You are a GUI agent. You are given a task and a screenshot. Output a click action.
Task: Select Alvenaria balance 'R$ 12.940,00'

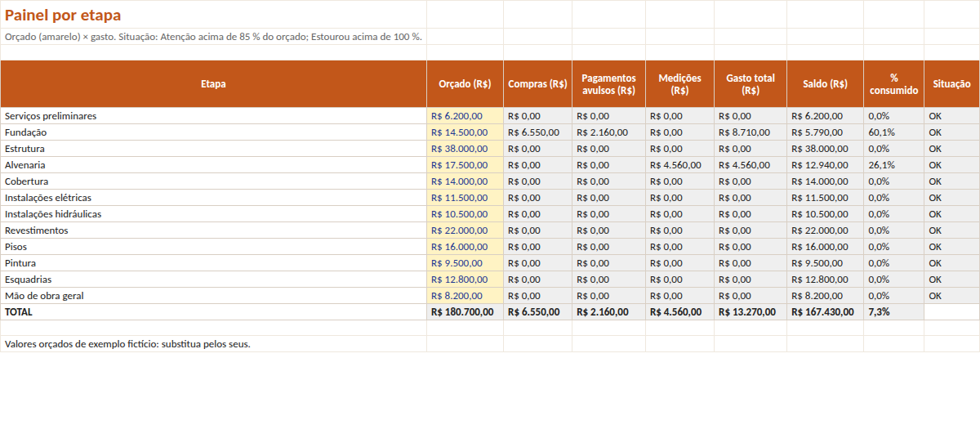pos(825,165)
